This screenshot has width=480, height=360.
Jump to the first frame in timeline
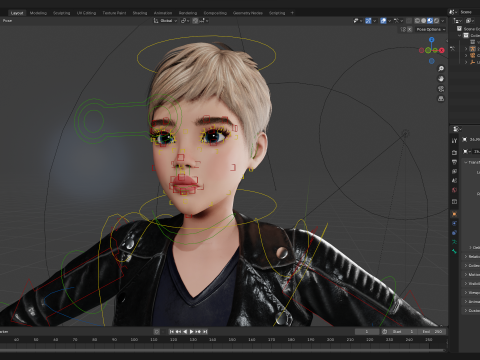[172, 332]
